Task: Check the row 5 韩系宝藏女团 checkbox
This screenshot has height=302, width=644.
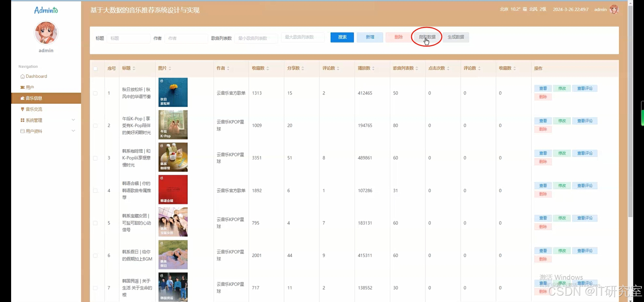Action: [x=95, y=223]
